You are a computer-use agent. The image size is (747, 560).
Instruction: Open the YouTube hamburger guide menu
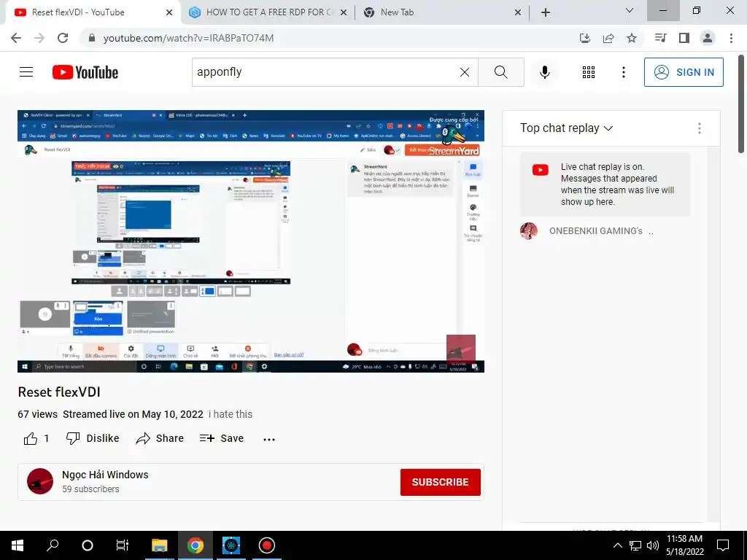26,72
